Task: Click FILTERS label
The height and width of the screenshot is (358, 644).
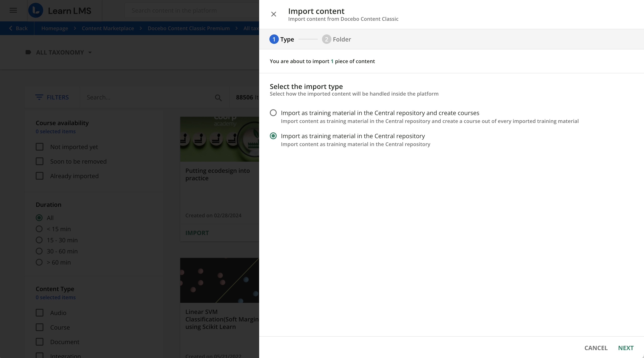Action: (x=58, y=97)
